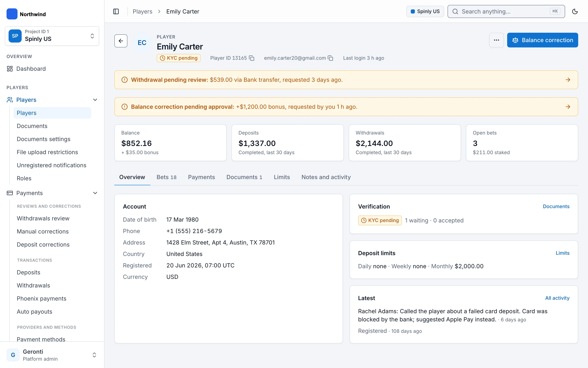588x368 pixels.
Task: Switch to the Bets tab
Action: click(x=166, y=177)
